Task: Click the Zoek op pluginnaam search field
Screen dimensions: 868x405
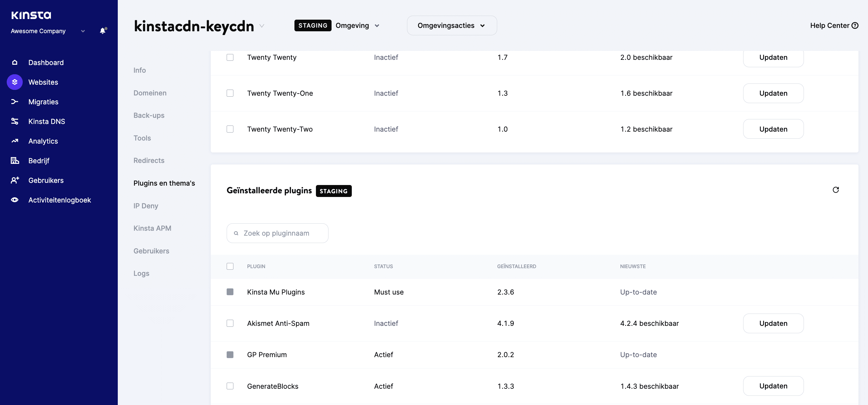Action: click(277, 233)
